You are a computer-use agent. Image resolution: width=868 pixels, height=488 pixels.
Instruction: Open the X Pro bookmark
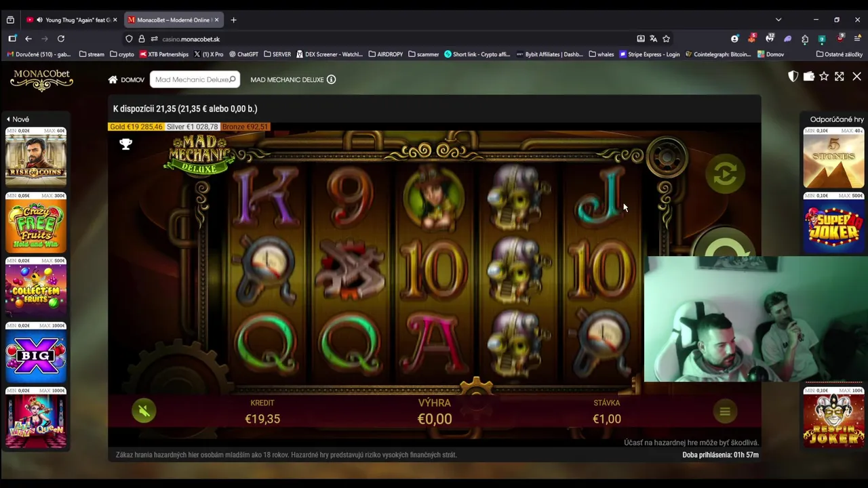pos(209,54)
